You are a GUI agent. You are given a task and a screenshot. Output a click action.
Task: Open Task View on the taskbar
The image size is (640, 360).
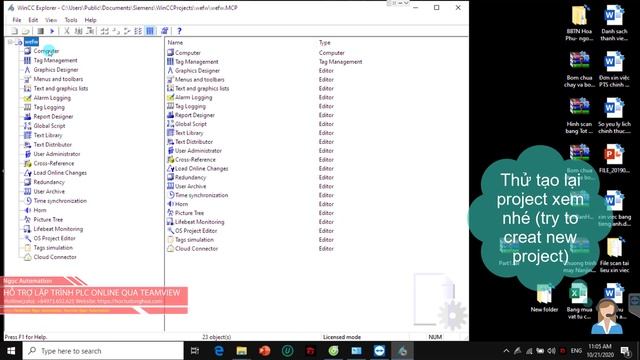click(195, 351)
